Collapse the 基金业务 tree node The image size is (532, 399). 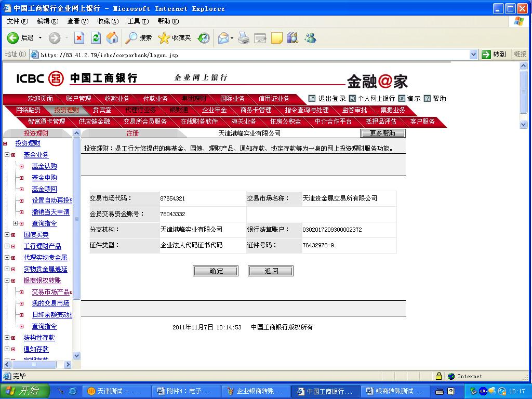[x=7, y=155]
